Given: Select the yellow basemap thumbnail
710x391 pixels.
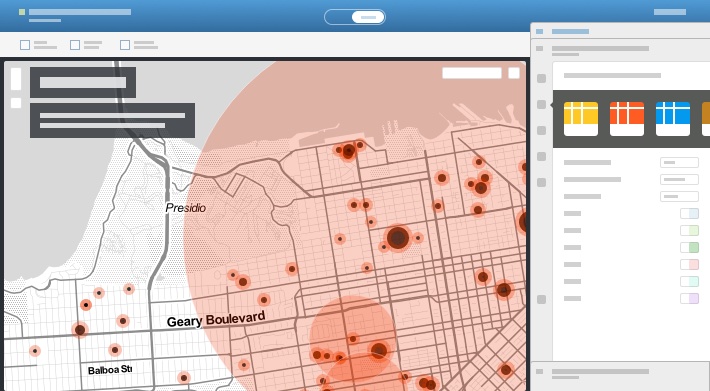Looking at the screenshot, I should click(580, 119).
